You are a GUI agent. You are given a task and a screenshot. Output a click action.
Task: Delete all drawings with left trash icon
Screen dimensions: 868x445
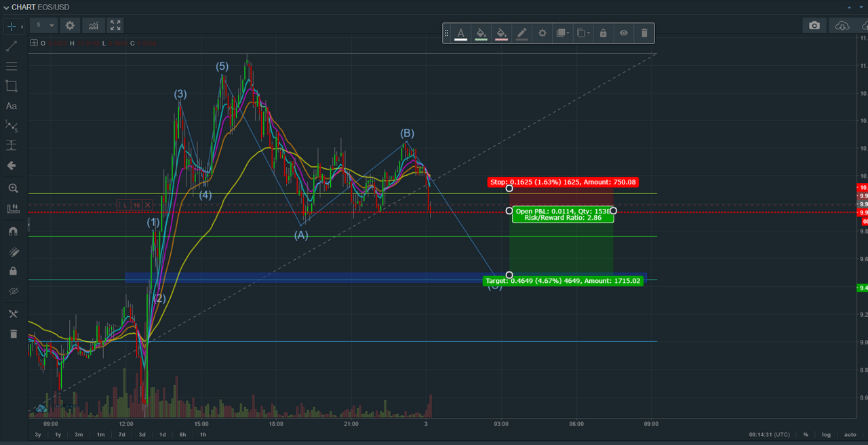point(12,333)
